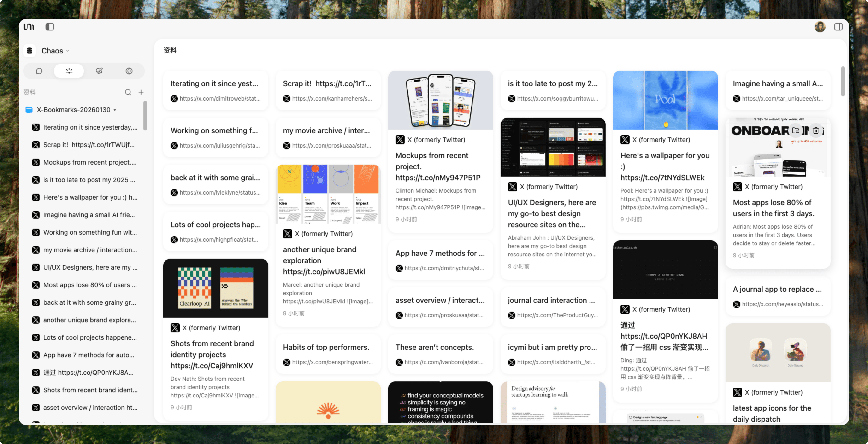Select the X-Bookmarks-20260130 folder
Viewport: 868px width, 444px height.
(x=74, y=110)
